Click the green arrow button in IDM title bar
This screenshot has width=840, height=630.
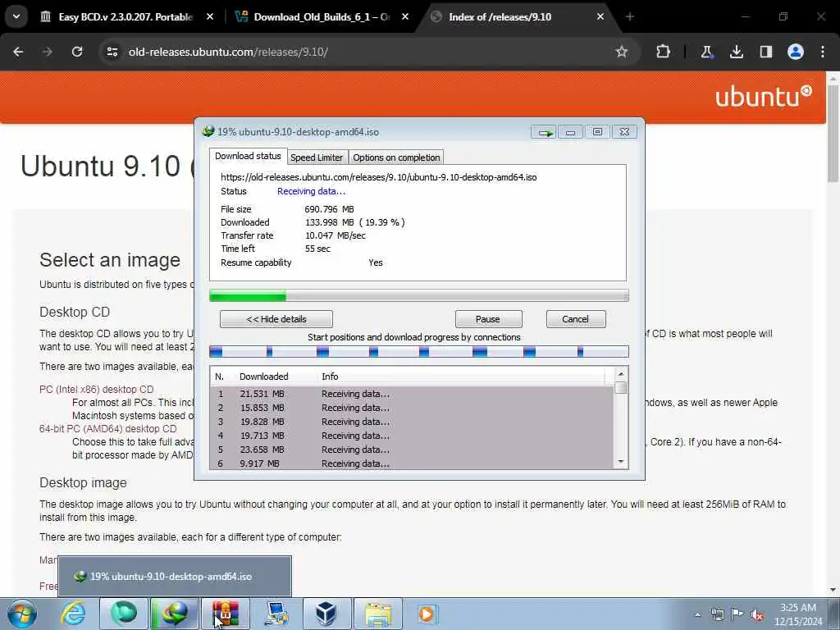[x=544, y=132]
